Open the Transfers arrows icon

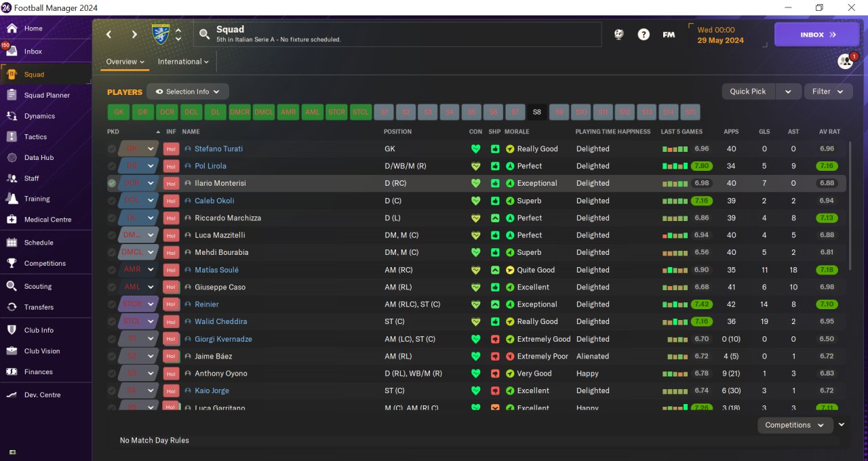[x=12, y=307]
